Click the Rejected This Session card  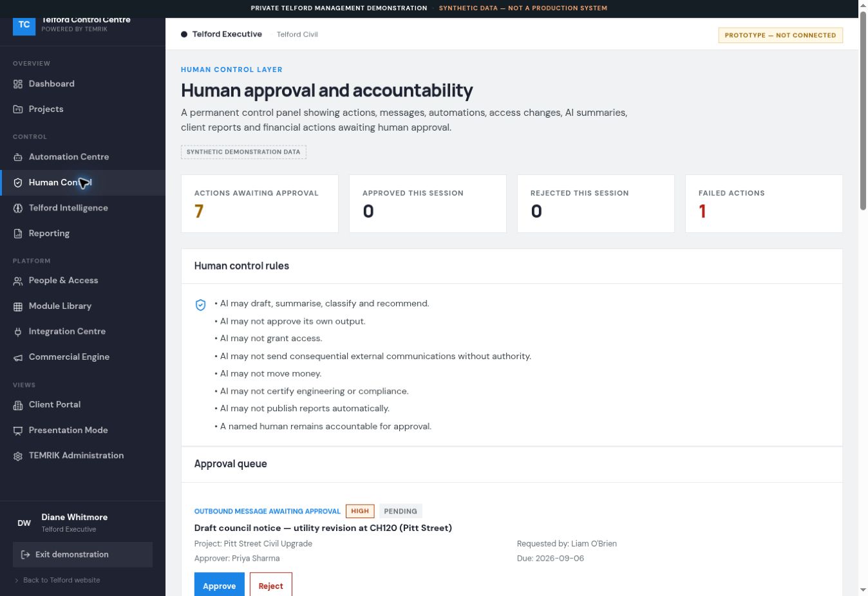pyautogui.click(x=596, y=204)
